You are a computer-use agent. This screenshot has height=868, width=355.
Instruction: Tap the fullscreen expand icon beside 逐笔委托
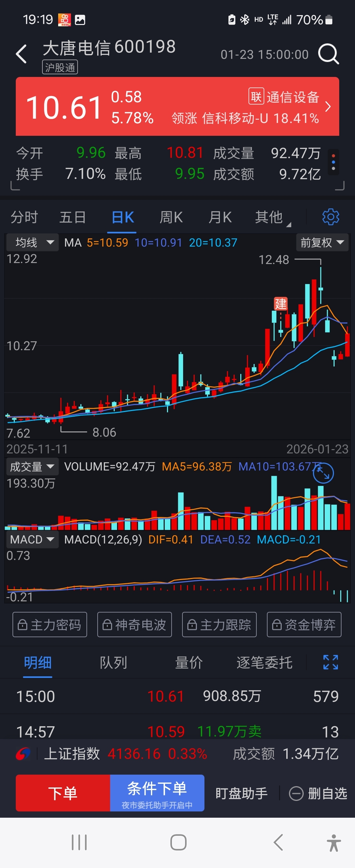[330, 662]
